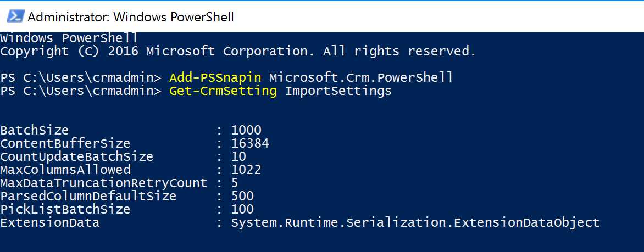Click the Copyright Microsoft Corporation line
Screen dimensions: 644x252
coord(238,51)
